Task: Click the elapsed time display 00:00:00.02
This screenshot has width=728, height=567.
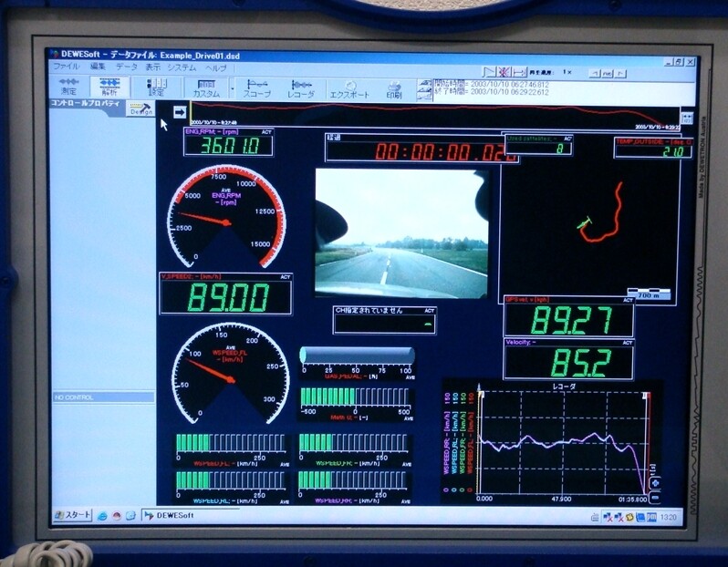Action: click(x=421, y=149)
